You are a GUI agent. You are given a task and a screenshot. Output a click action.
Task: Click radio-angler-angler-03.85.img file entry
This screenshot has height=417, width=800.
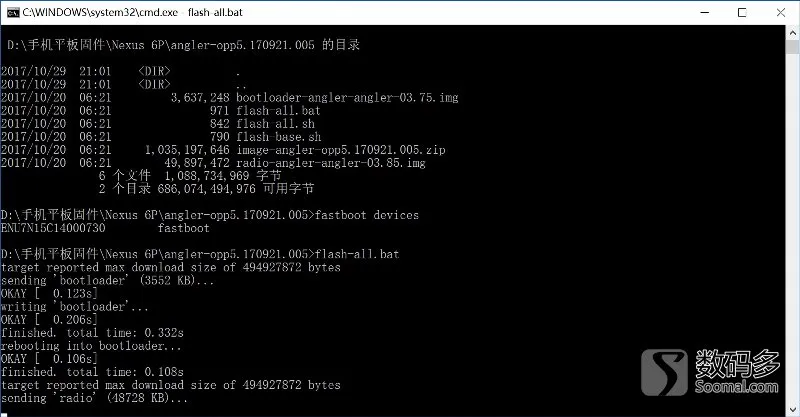[331, 163]
